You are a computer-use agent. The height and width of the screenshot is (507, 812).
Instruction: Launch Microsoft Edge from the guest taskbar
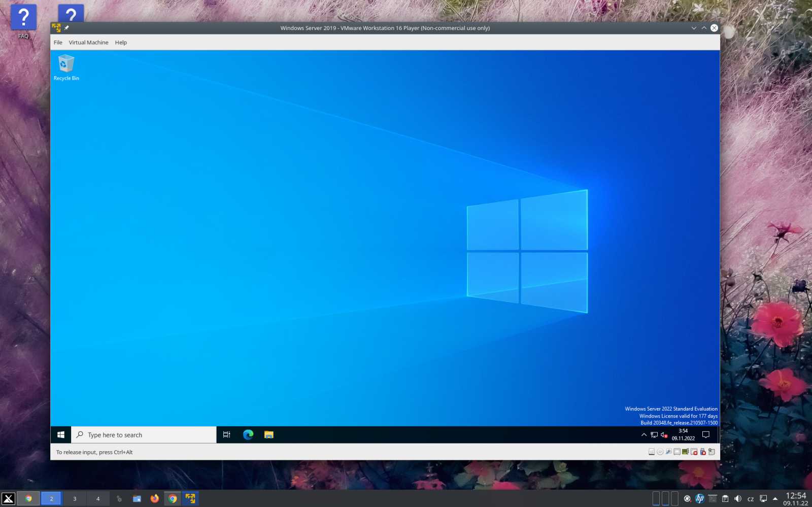point(248,435)
